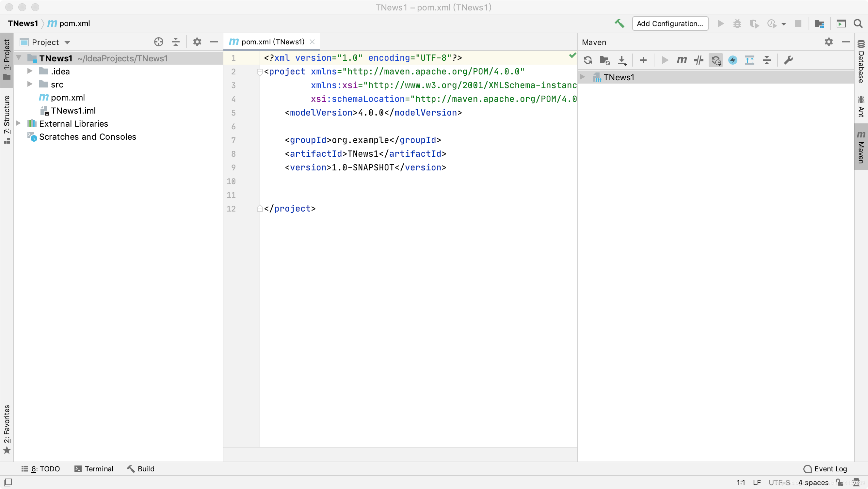Toggle tool window bars icon bottom-left
The width and height of the screenshot is (868, 489).
pos(8,482)
